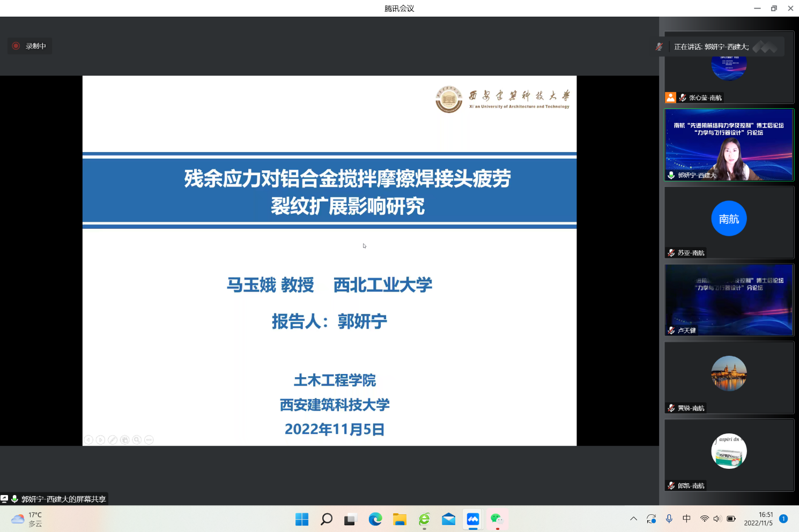Open the volume control in system tray
Image resolution: width=799 pixels, height=532 pixels.
pos(717,519)
